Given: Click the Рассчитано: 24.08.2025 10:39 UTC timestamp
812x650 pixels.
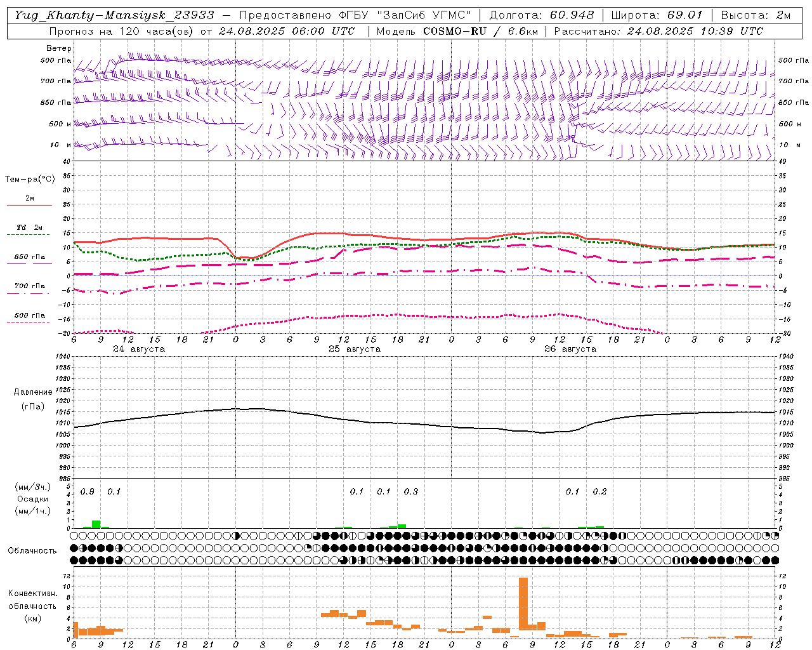Looking at the screenshot, I should [658, 31].
